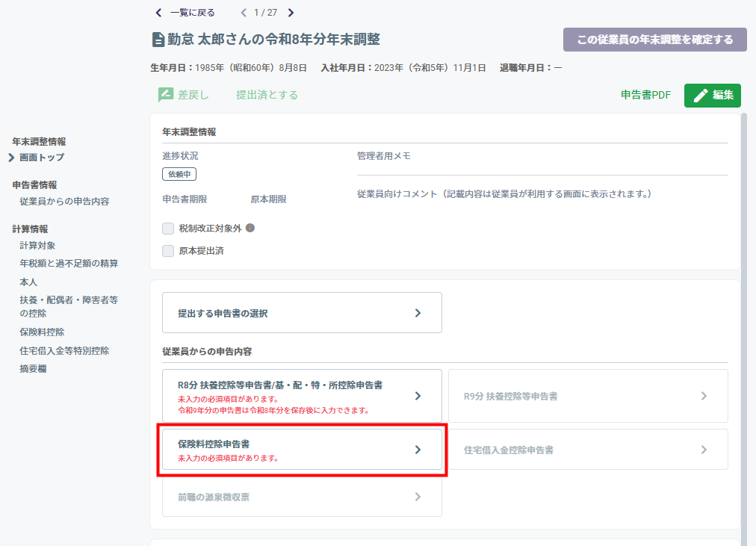The height and width of the screenshot is (546, 756).
Task: Go to previous employee using left pagination arrow
Action: (244, 13)
